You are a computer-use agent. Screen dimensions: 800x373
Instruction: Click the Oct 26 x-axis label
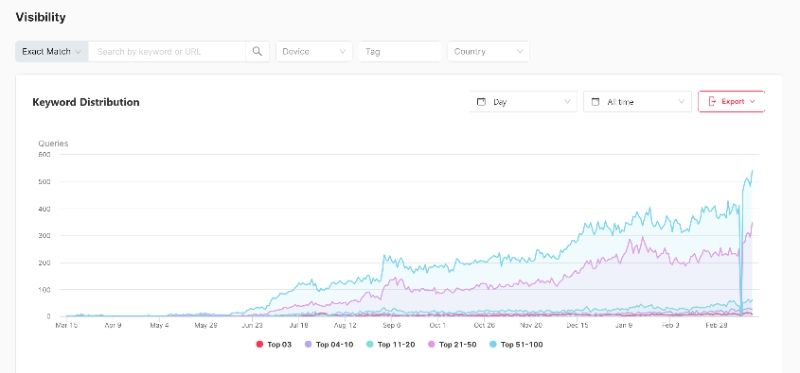coord(484,325)
